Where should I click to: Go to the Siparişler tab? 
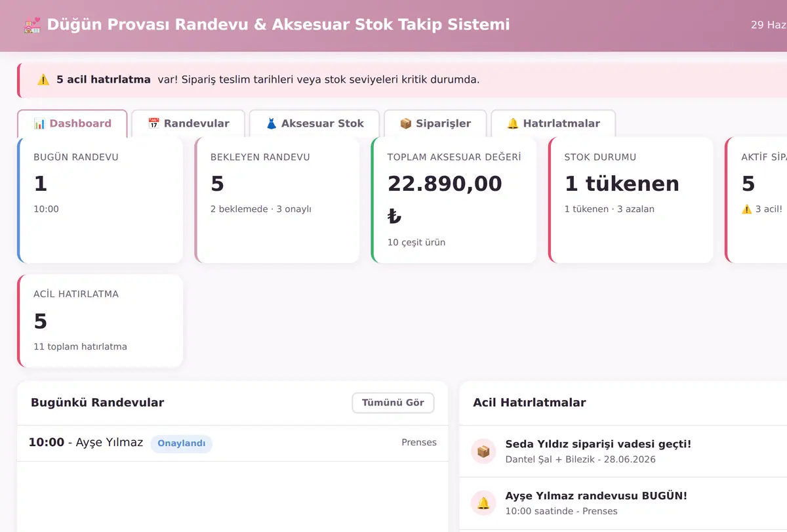pos(435,123)
